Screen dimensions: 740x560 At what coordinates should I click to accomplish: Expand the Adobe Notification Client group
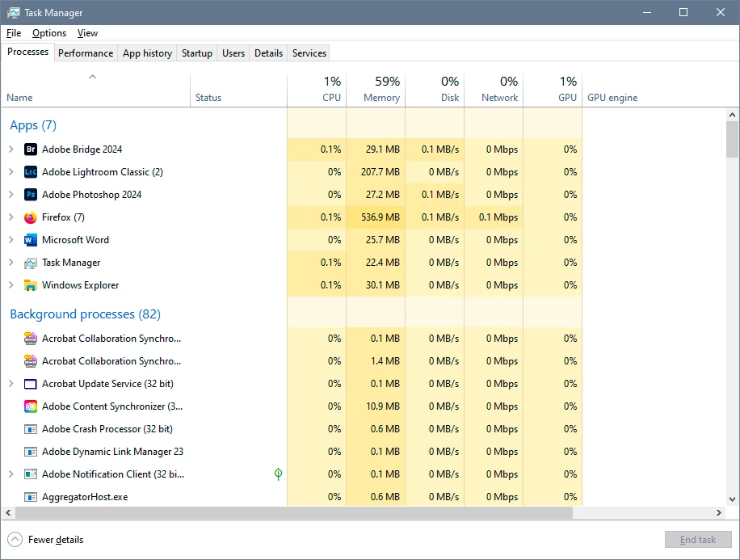[x=11, y=474]
